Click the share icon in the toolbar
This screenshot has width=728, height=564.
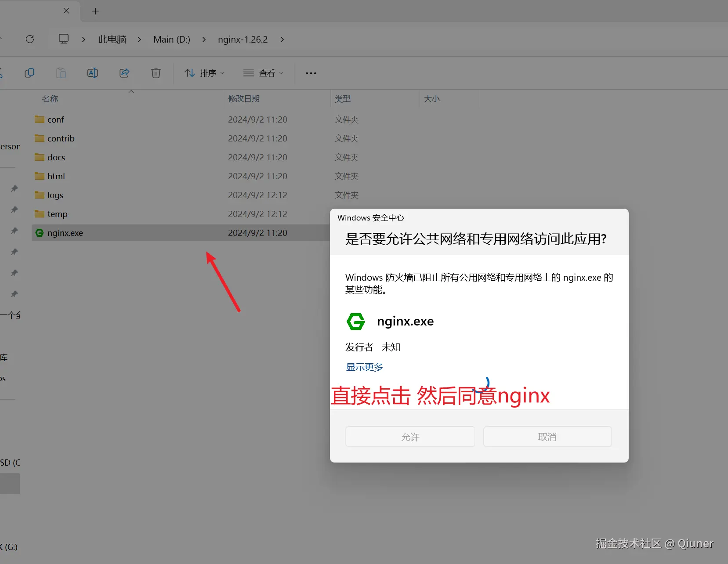point(124,73)
